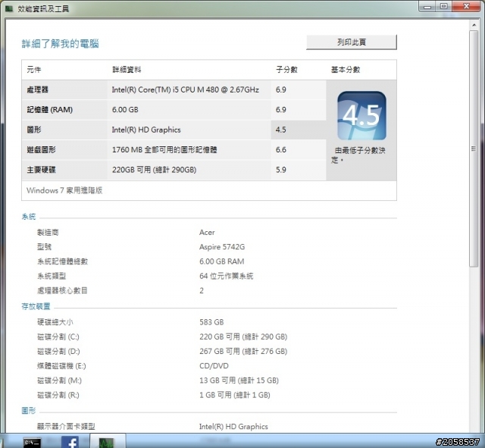The image size is (485, 448).
Task: Click the 4.5 base score badge
Action: coord(361,116)
